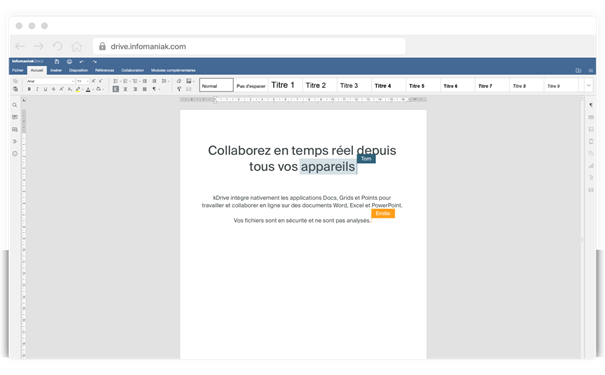
Task: Toggle underline formatting
Action: click(x=45, y=89)
